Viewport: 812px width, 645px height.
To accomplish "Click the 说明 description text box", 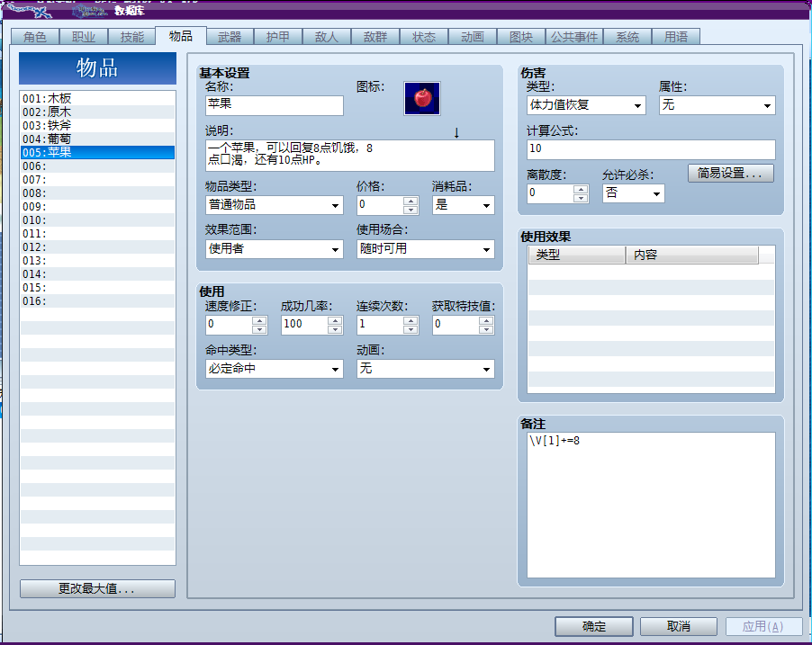I will pos(349,156).
